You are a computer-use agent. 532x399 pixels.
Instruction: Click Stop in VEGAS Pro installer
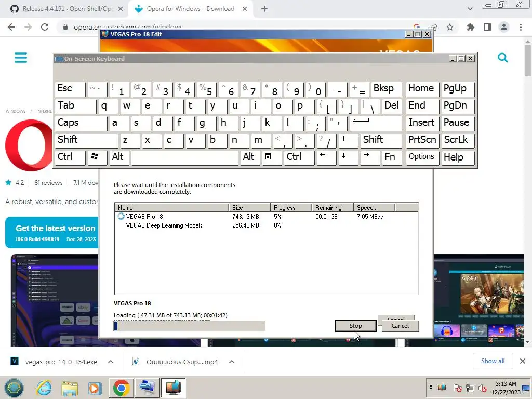click(355, 326)
